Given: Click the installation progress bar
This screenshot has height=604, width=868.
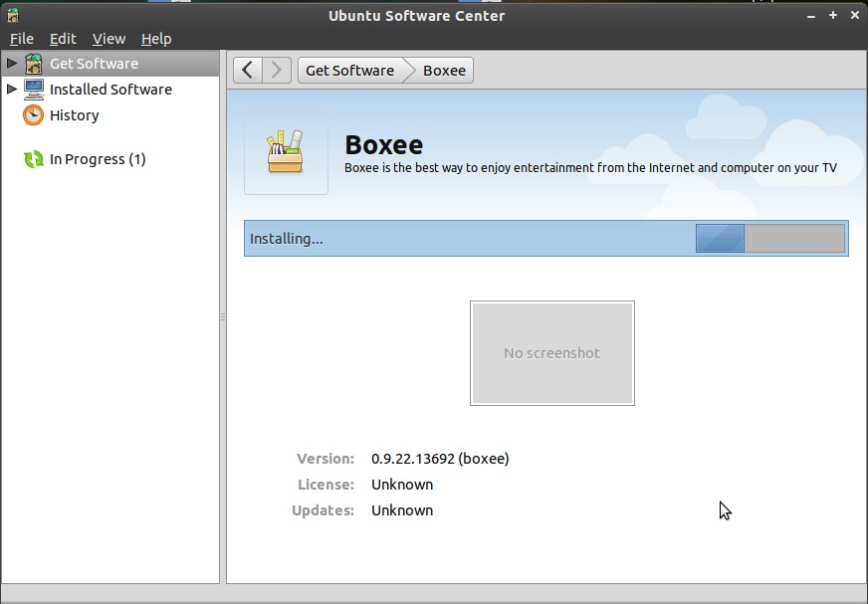Looking at the screenshot, I should click(x=770, y=238).
